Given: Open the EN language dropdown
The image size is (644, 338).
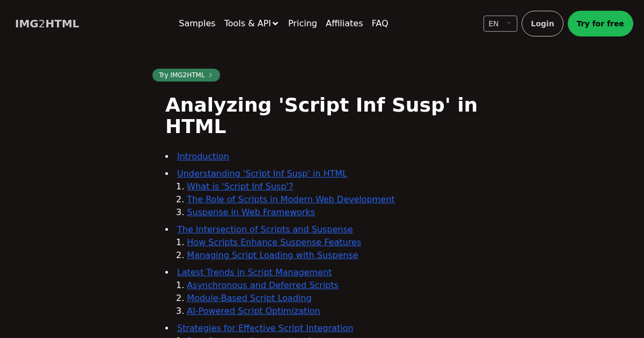Looking at the screenshot, I should coord(500,24).
